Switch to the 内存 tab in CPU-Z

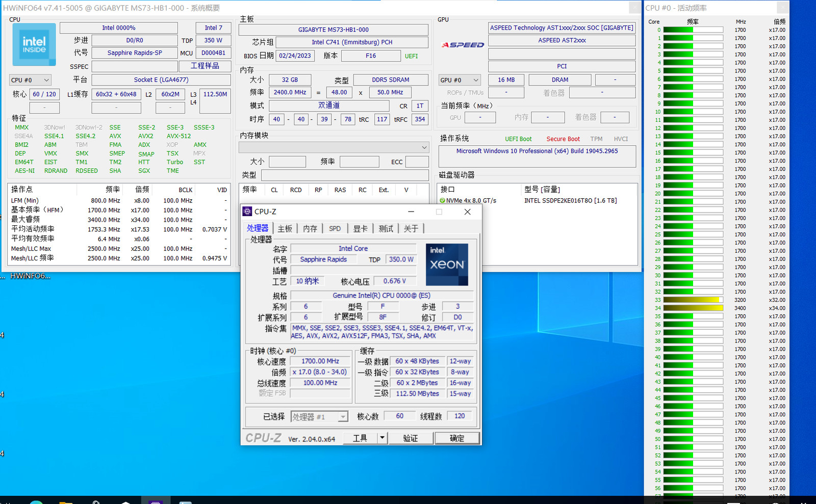310,229
